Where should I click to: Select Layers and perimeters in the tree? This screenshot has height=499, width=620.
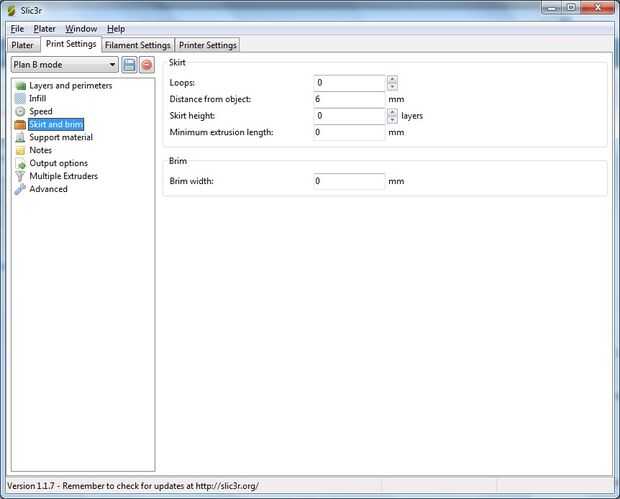click(x=71, y=86)
